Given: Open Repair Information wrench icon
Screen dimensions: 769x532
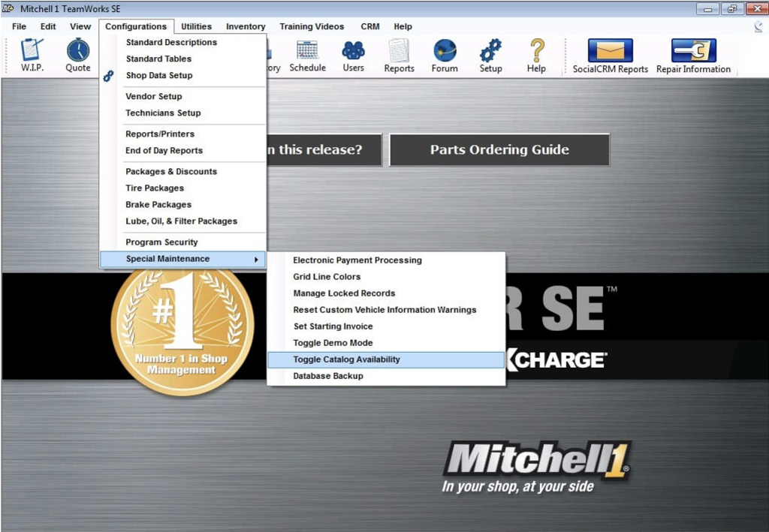Looking at the screenshot, I should pyautogui.click(x=693, y=56).
